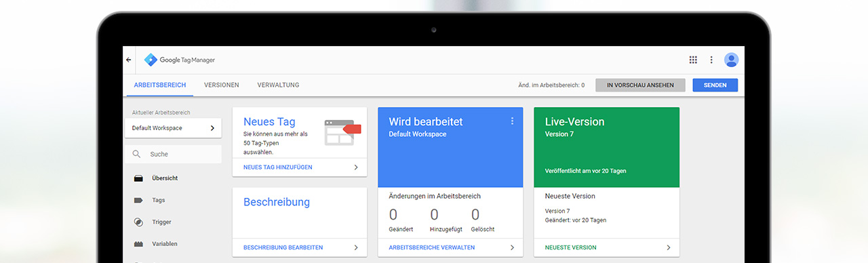Click chevron next to Arbeitsbereiche verwalten
Viewport: 868px width, 263px height.
coord(512,247)
